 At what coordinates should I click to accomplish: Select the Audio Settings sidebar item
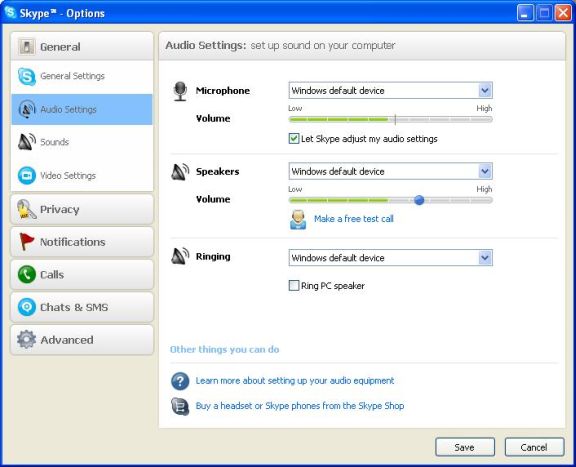pos(82,109)
